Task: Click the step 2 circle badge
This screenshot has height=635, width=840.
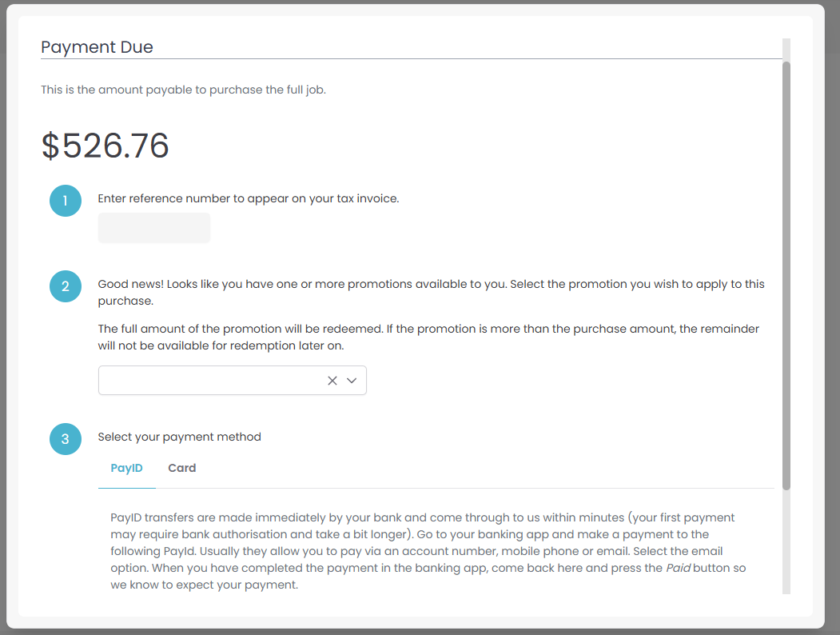Action: (x=66, y=286)
